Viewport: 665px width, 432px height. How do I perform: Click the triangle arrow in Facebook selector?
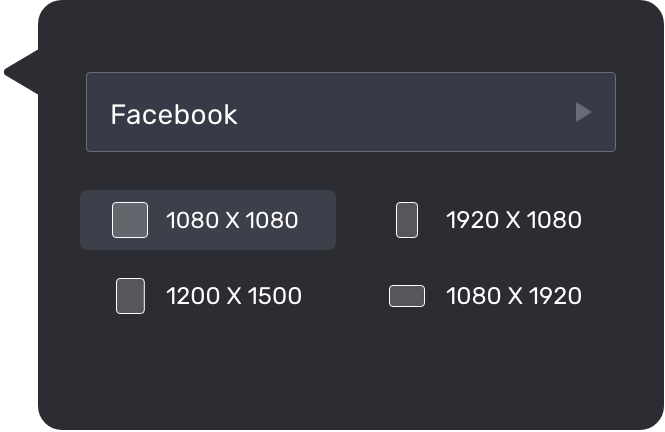[584, 112]
